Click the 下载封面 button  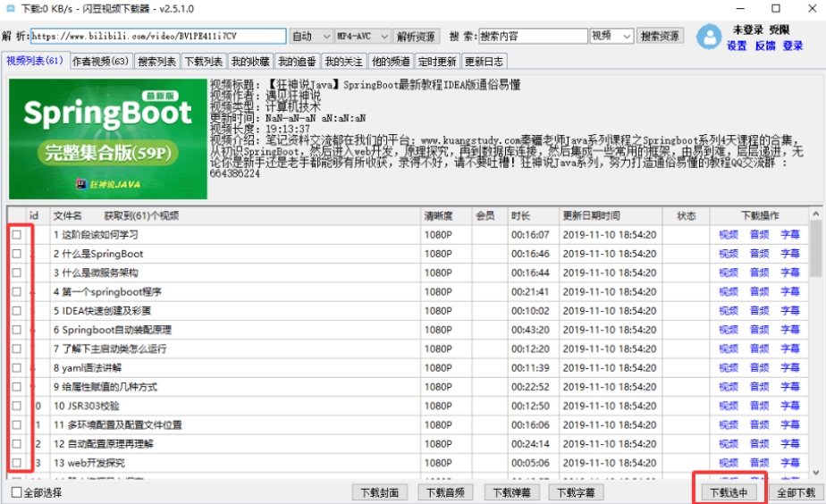(x=381, y=492)
